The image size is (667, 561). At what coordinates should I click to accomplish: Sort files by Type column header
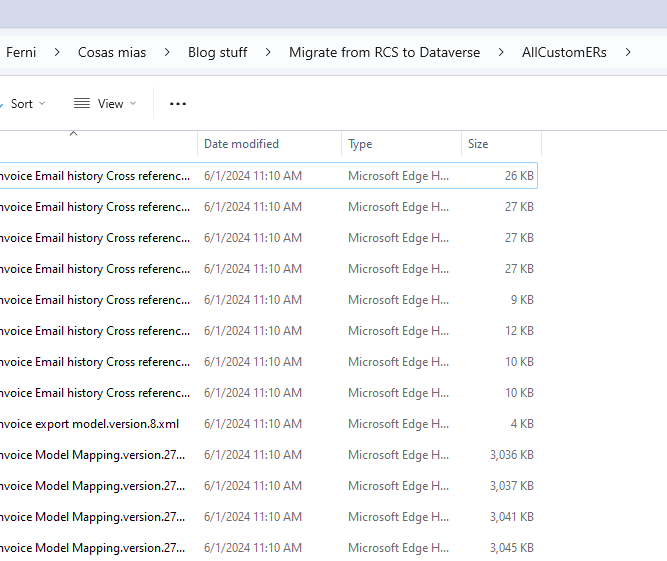click(x=360, y=144)
